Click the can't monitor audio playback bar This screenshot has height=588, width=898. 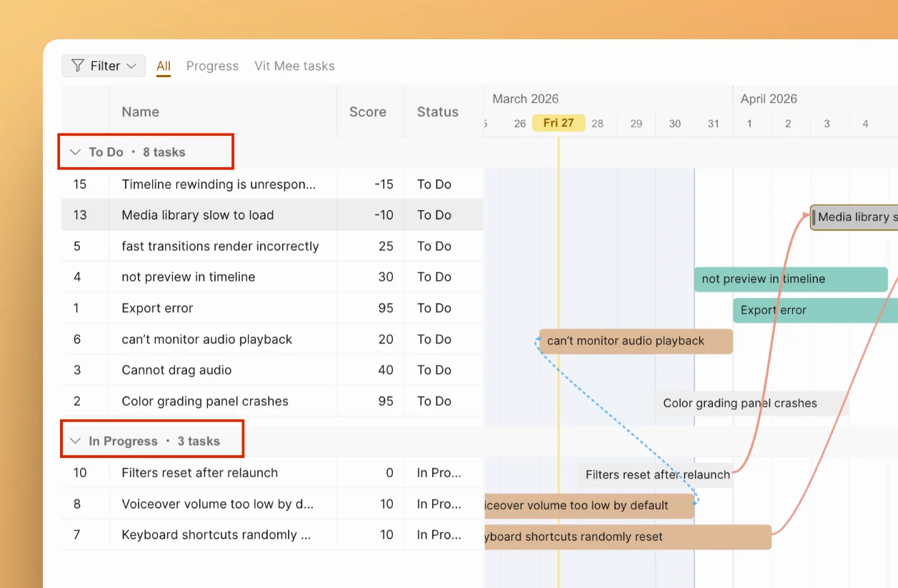pyautogui.click(x=634, y=341)
